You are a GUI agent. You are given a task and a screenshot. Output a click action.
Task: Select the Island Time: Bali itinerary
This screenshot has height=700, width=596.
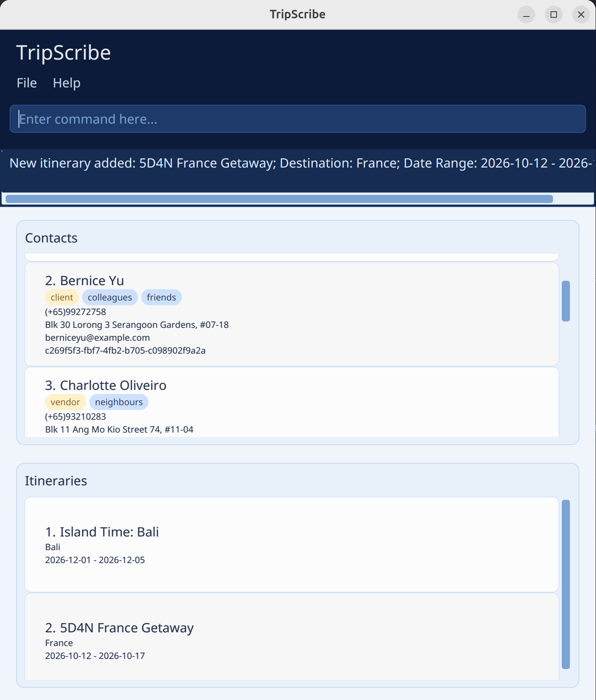point(291,545)
